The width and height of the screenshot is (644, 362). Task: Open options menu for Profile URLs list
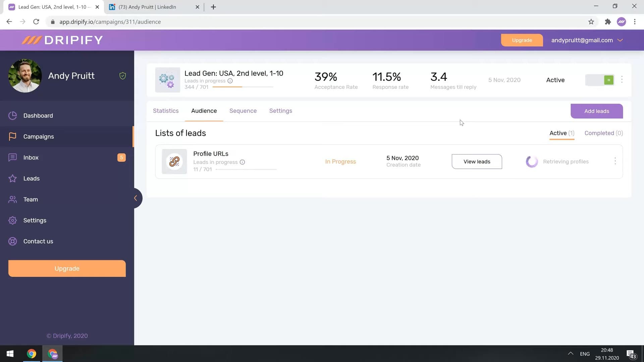pyautogui.click(x=615, y=161)
